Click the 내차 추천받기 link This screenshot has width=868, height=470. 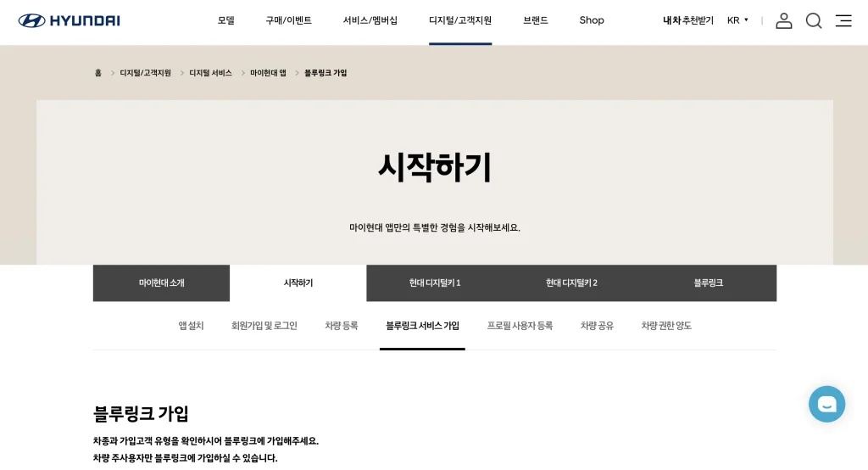[x=688, y=20]
